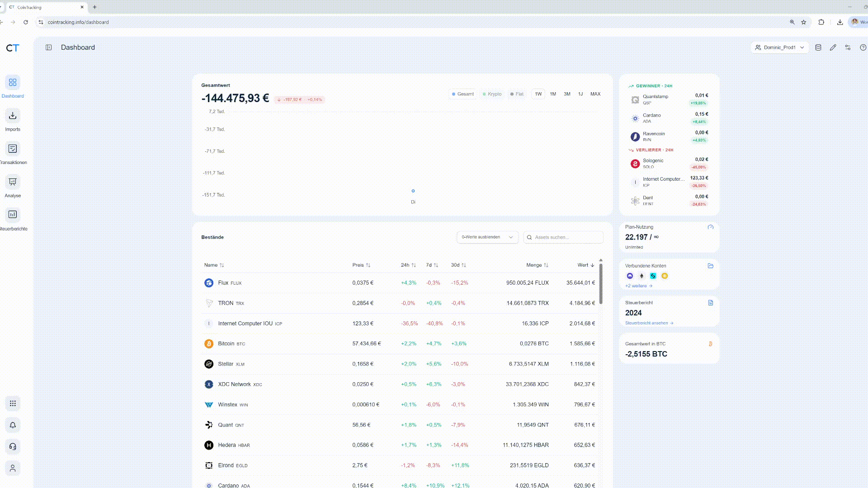The width and height of the screenshot is (868, 488).
Task: Open the 0-Werte ausblenden dropdown
Action: click(487, 237)
